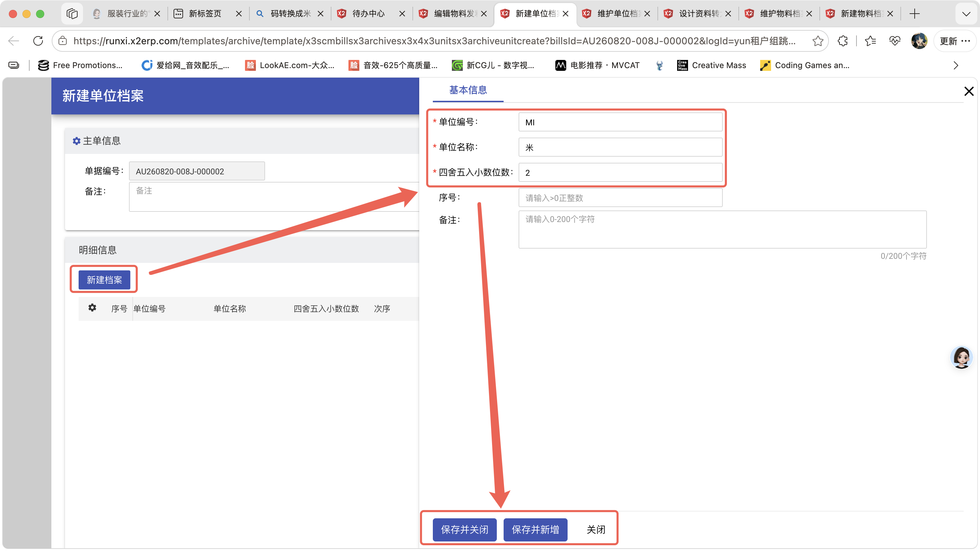The height and width of the screenshot is (551, 980).
Task: Bookmark this page with the star icon
Action: tap(818, 41)
